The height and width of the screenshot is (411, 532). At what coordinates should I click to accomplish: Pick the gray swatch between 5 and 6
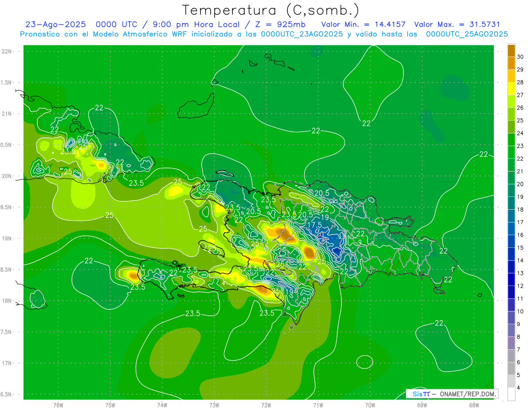pyautogui.click(x=512, y=369)
